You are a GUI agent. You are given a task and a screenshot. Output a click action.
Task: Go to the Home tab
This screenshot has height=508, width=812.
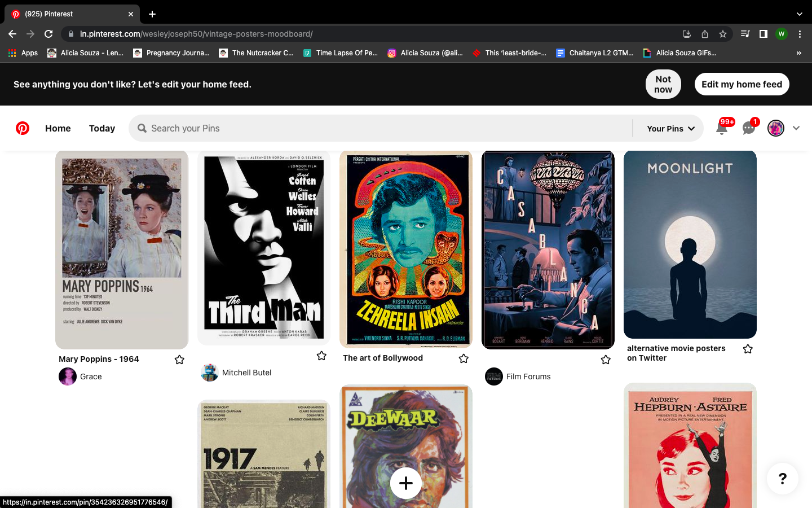tap(58, 128)
